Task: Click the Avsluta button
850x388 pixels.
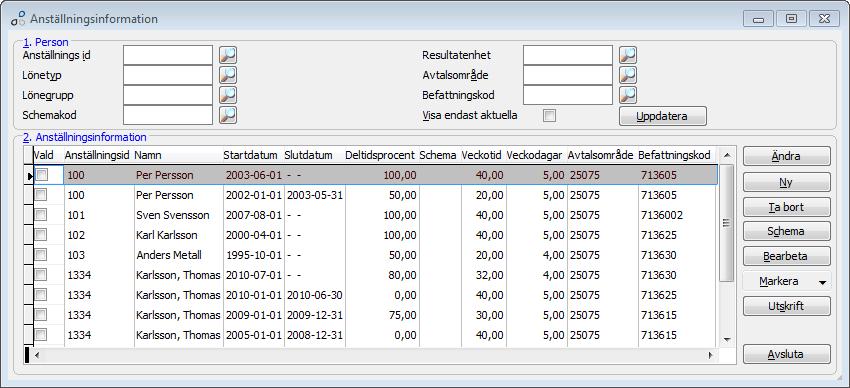Action: pos(787,354)
